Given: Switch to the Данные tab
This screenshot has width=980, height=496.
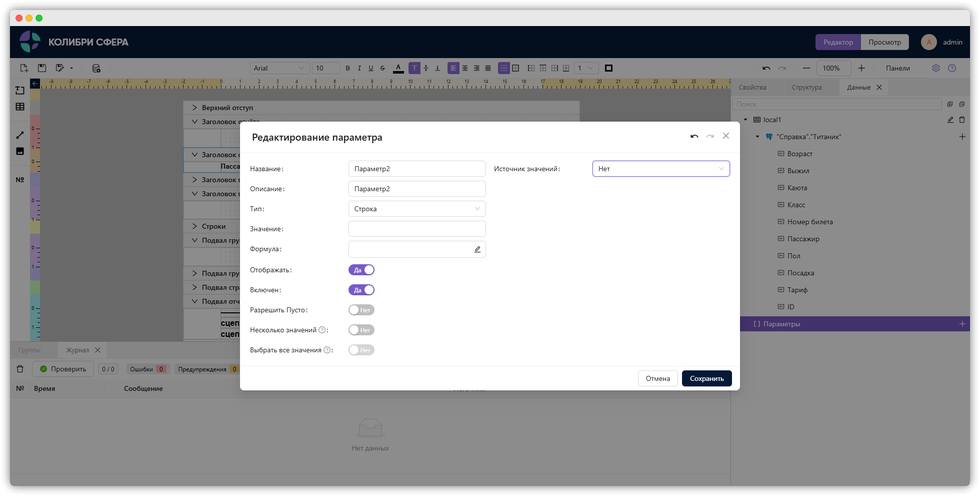Looking at the screenshot, I should pyautogui.click(x=858, y=87).
